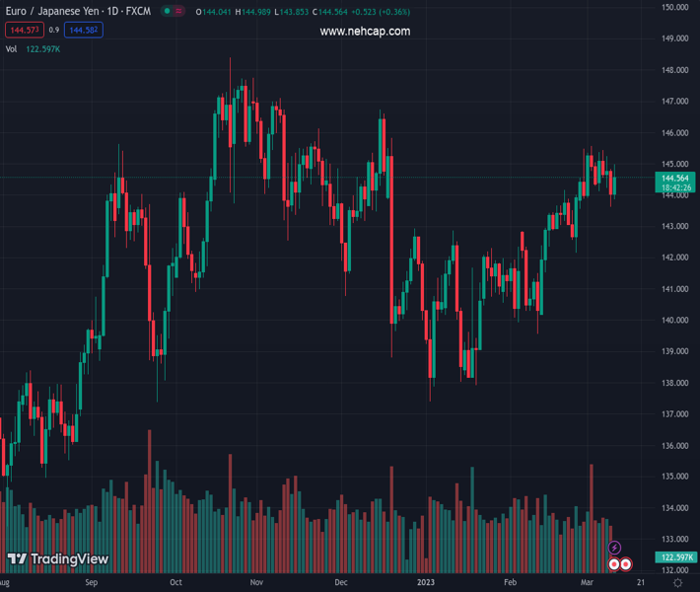Click the TradingView logo
The width and height of the screenshot is (700, 592).
pyautogui.click(x=57, y=559)
